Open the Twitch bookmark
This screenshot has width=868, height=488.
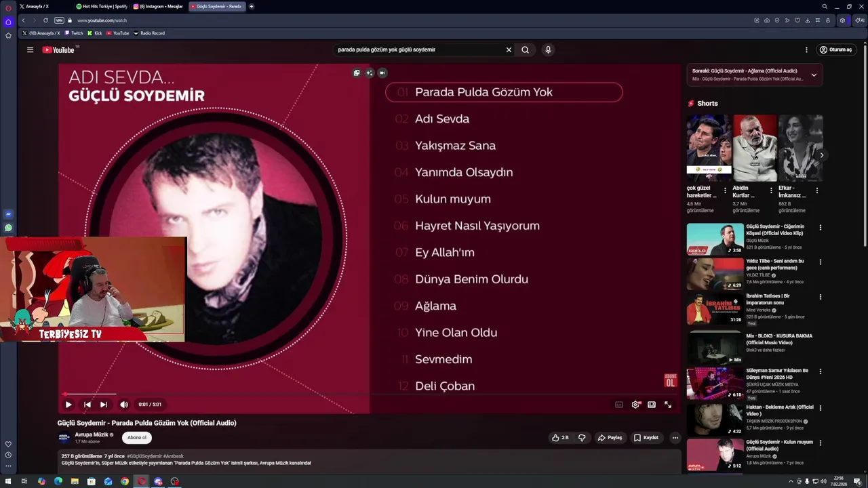pyautogui.click(x=74, y=33)
